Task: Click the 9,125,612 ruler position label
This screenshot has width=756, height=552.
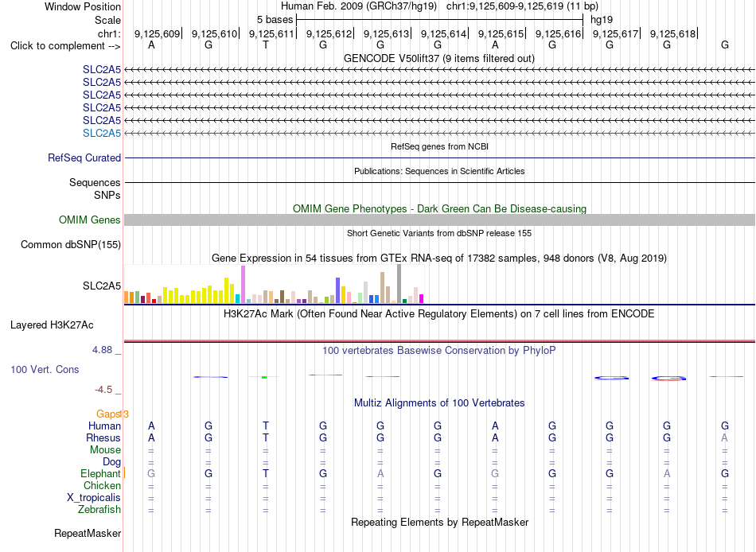Action: coord(329,33)
